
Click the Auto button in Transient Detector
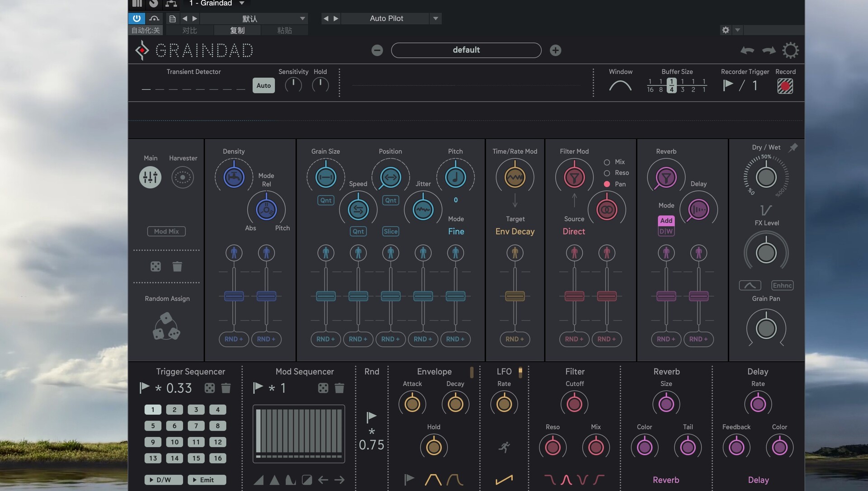click(263, 85)
